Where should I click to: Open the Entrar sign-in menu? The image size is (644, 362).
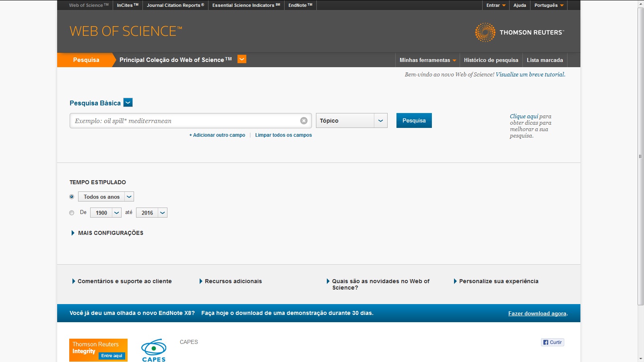(x=496, y=5)
